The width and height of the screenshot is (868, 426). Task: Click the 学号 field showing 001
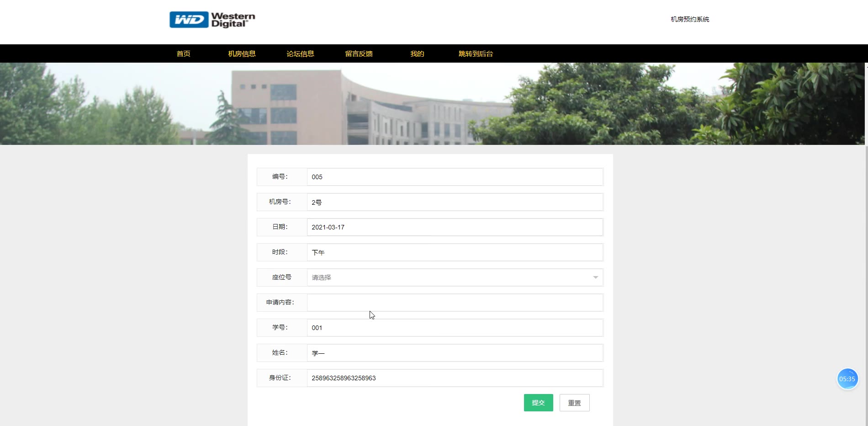[x=455, y=328]
